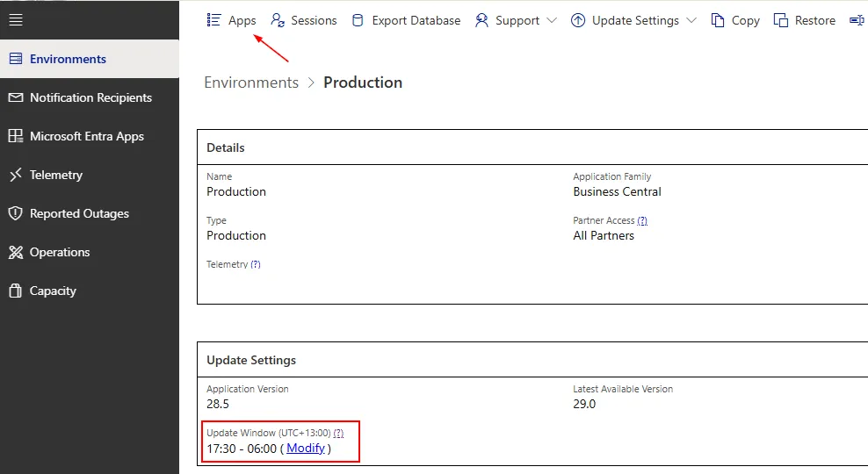Viewport: 868px width, 474px height.
Task: Click the Production value under Type
Action: [236, 235]
